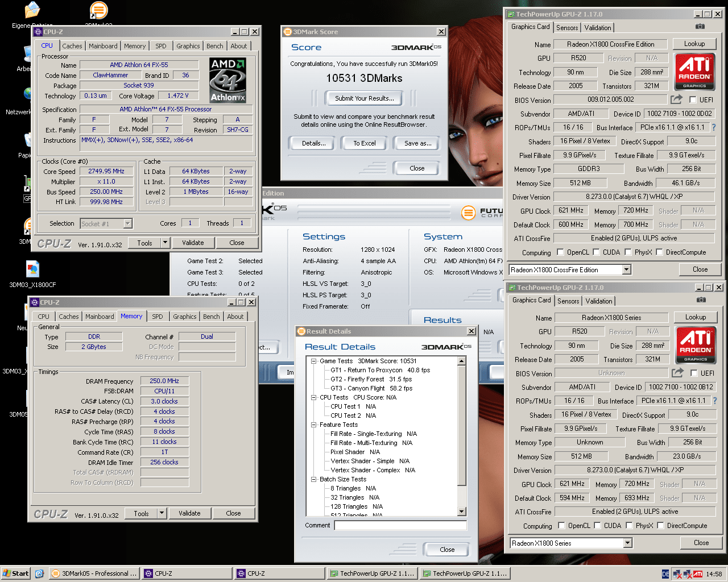
Task: Collapse Batch Size Tests tree node
Action: tap(313, 479)
